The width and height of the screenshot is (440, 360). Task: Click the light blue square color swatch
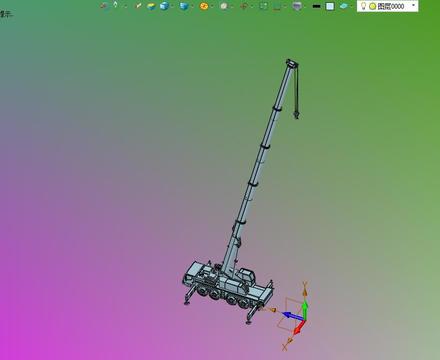coord(330,6)
